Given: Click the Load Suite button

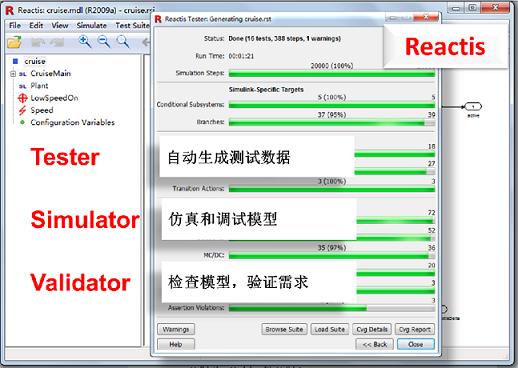Looking at the screenshot, I should click(330, 329).
